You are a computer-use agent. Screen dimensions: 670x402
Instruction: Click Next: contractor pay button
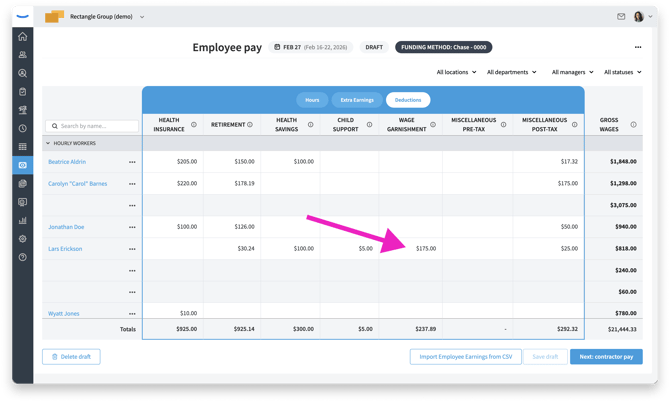[x=606, y=357]
